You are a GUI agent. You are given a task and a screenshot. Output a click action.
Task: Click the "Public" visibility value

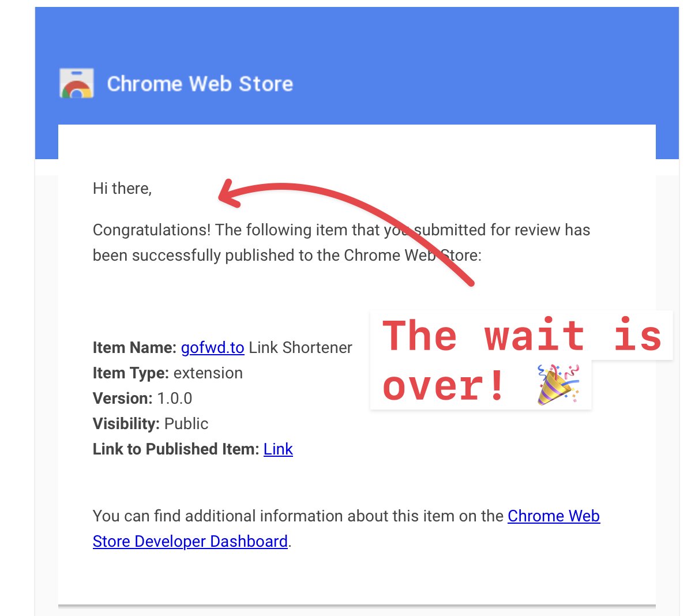186,424
